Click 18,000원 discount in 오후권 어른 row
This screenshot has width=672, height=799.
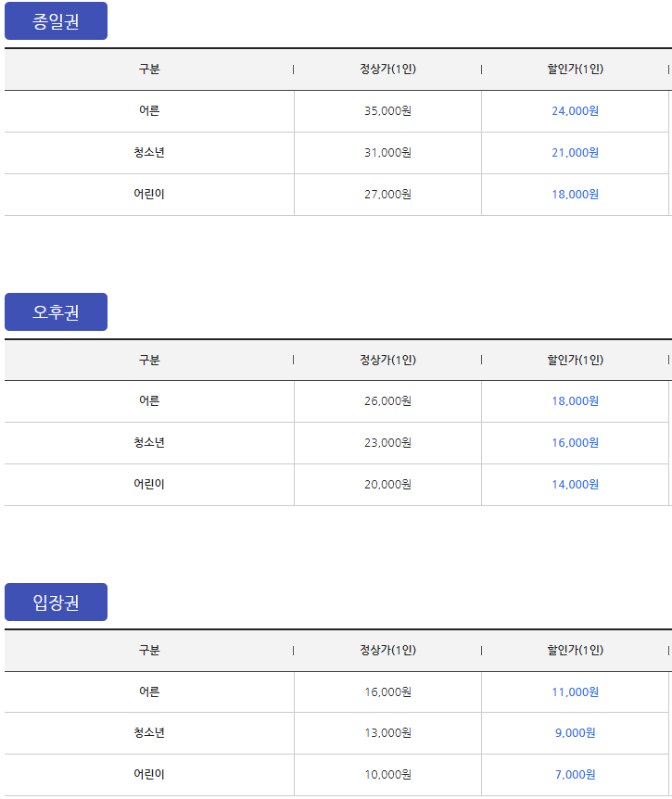click(576, 401)
